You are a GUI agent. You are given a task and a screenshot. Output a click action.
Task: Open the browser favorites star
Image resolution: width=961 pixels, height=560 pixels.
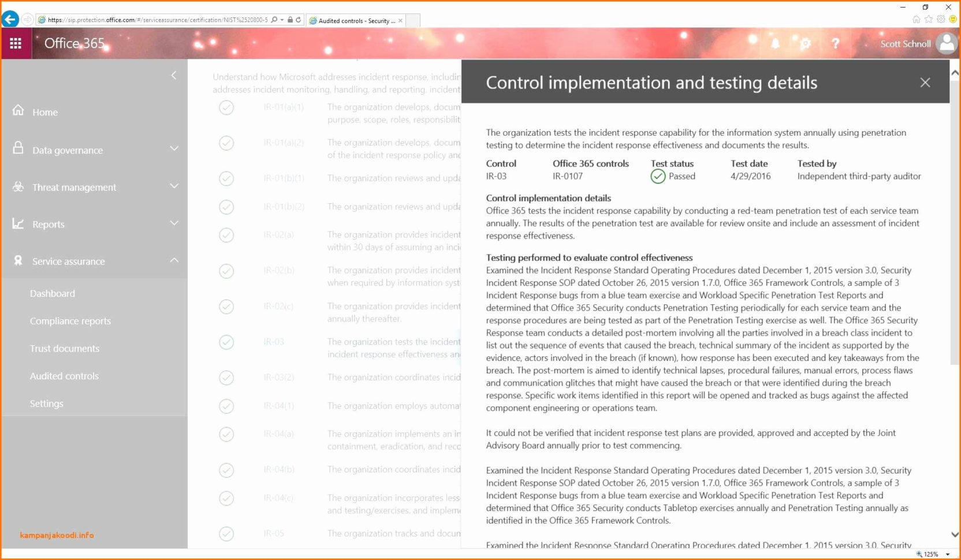coord(929,19)
